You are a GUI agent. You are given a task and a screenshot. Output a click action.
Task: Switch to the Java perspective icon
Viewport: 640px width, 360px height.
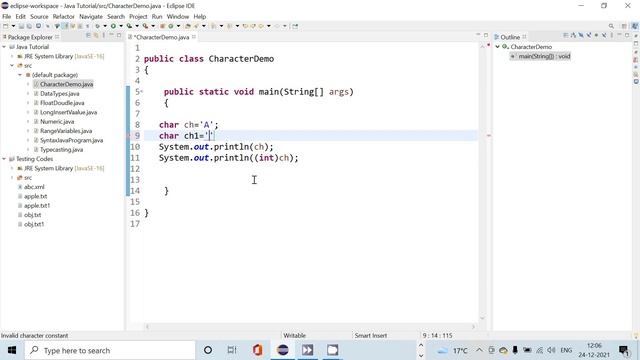[x=635, y=26]
